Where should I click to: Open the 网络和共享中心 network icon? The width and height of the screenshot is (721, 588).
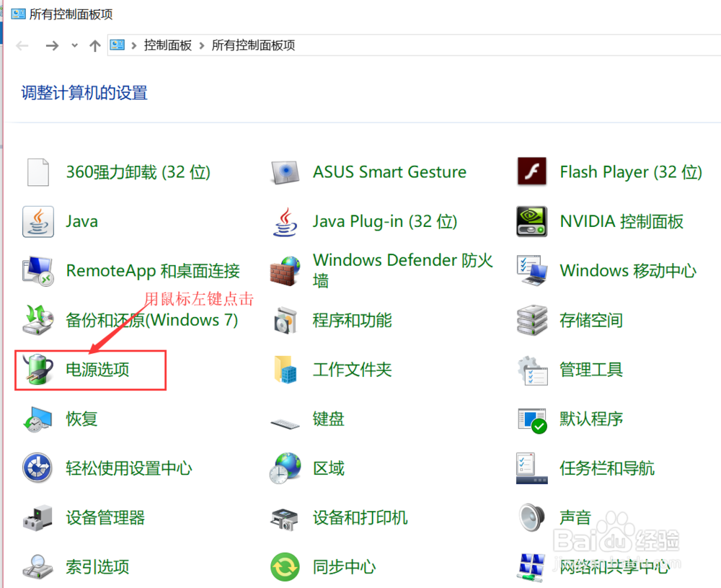click(x=531, y=567)
